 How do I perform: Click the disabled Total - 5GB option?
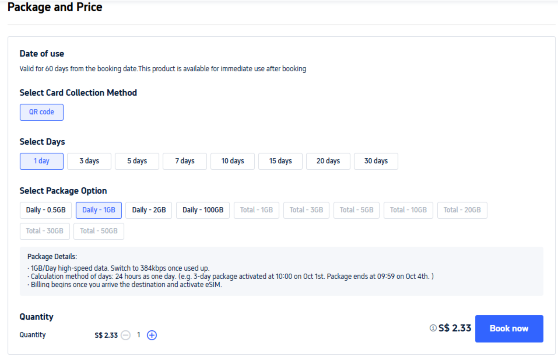pyautogui.click(x=356, y=210)
